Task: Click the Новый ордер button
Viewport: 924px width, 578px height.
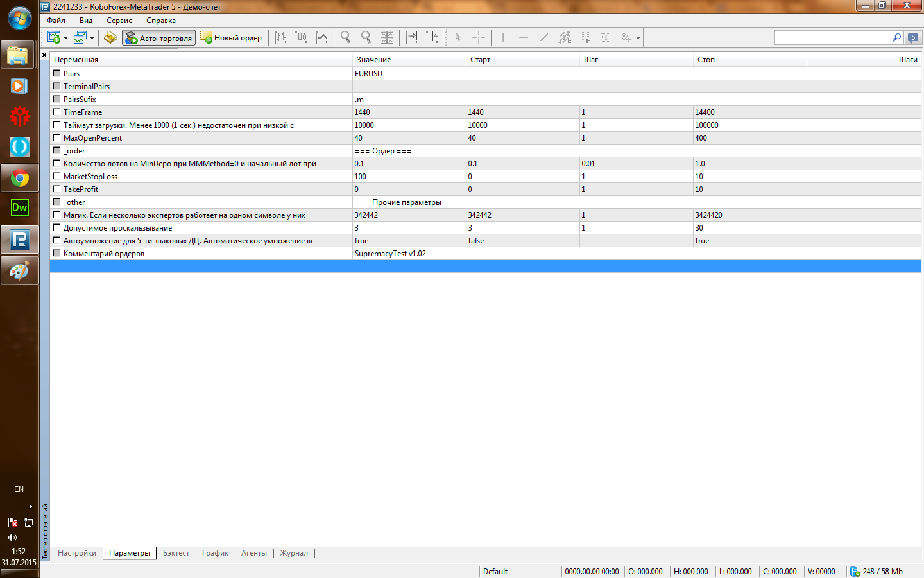Action: [231, 38]
